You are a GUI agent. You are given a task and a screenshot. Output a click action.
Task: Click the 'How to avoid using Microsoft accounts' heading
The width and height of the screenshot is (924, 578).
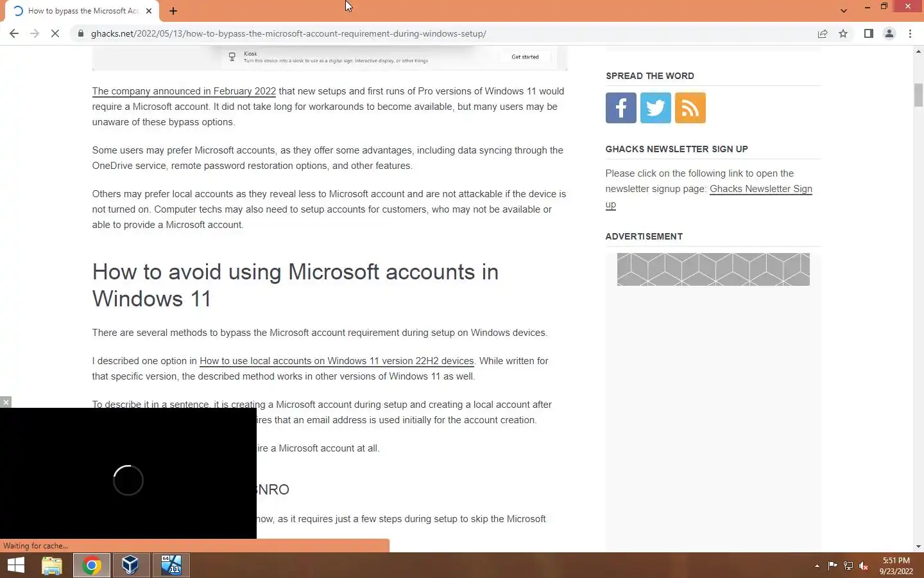(295, 285)
